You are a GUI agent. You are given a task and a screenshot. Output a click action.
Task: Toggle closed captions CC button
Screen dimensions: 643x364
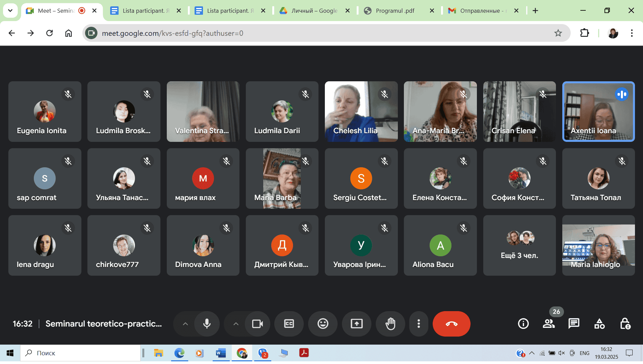pos(289,324)
